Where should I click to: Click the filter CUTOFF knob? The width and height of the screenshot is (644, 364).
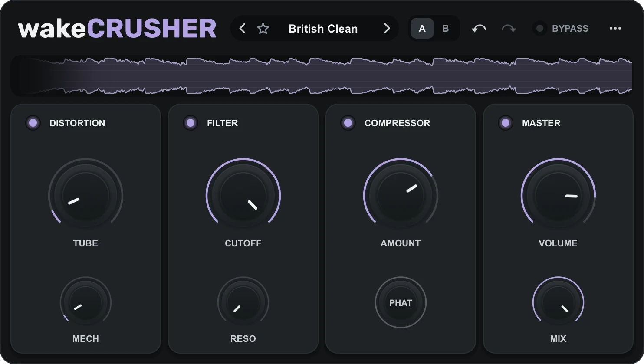click(243, 196)
